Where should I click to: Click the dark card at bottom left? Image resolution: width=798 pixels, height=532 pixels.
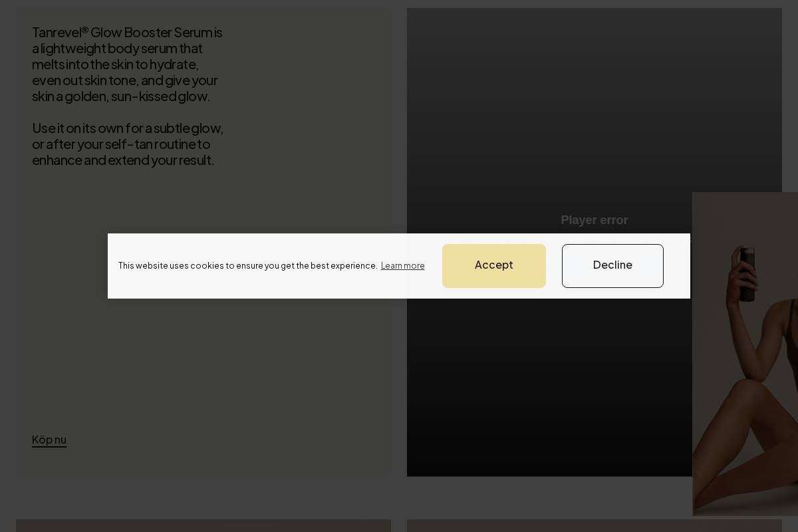tap(203, 527)
